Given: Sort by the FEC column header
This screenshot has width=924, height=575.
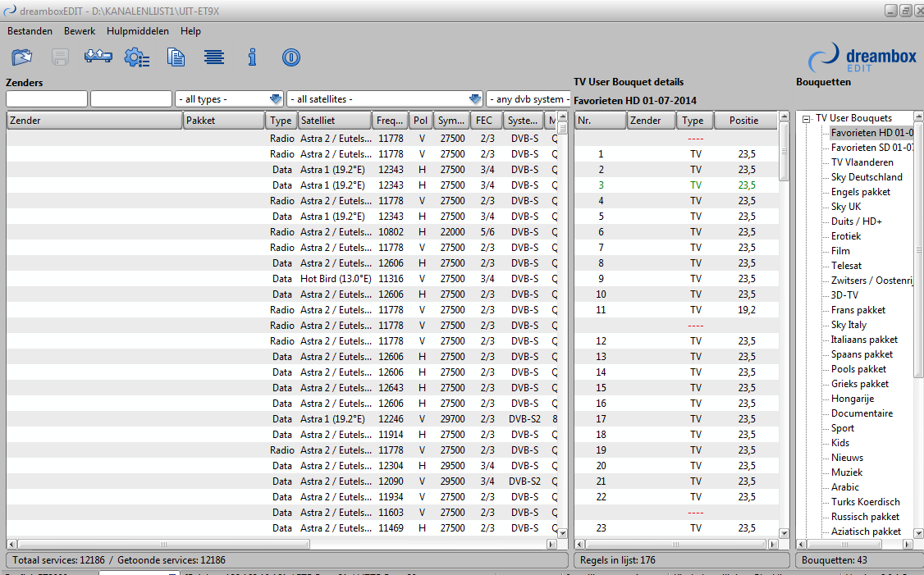Looking at the screenshot, I should 486,121.
